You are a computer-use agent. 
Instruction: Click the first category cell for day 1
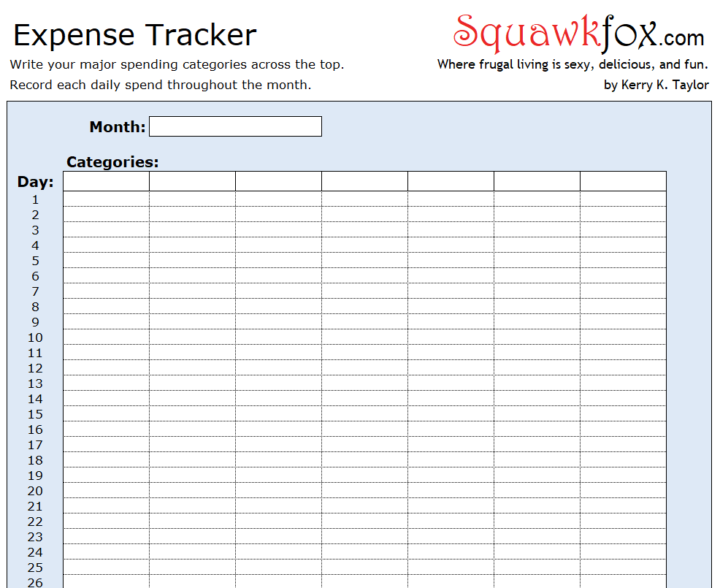tap(106, 199)
